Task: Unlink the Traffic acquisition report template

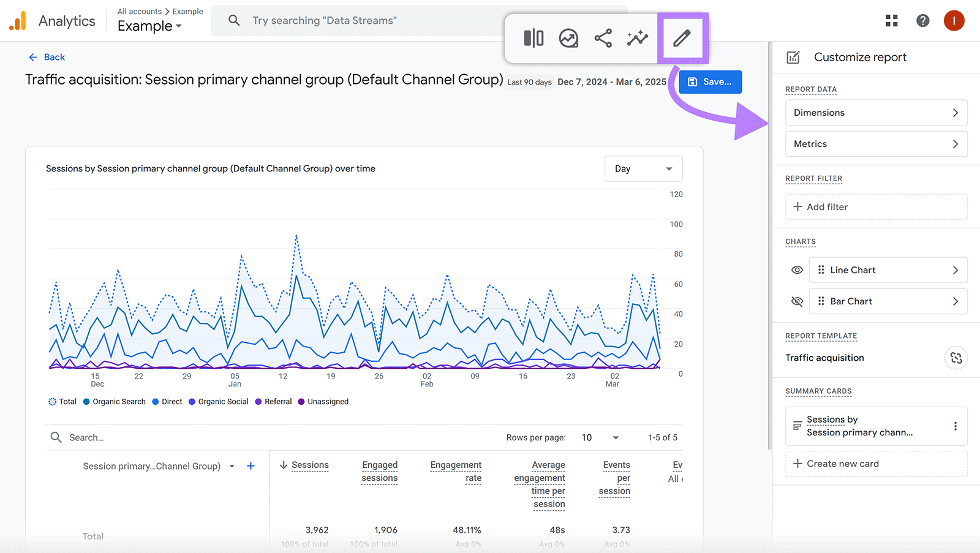Action: [956, 358]
